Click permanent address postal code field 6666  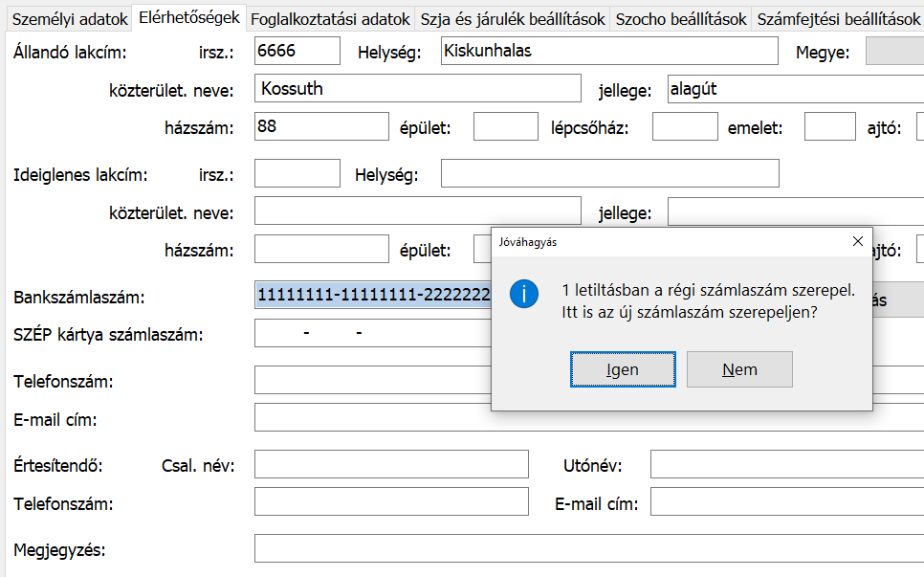(x=297, y=52)
